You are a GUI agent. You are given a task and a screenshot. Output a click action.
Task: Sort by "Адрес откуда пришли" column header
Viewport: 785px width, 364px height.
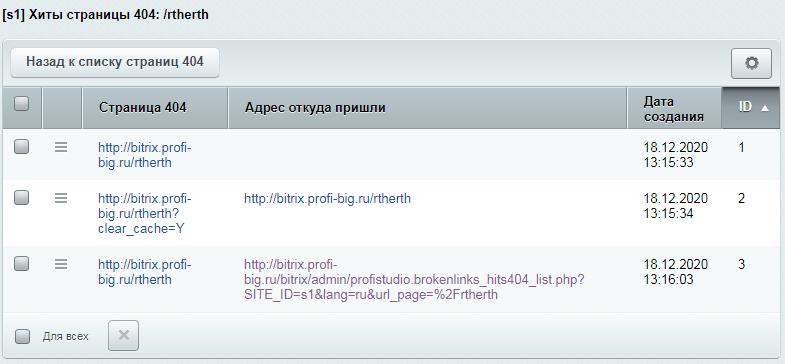click(x=428, y=108)
